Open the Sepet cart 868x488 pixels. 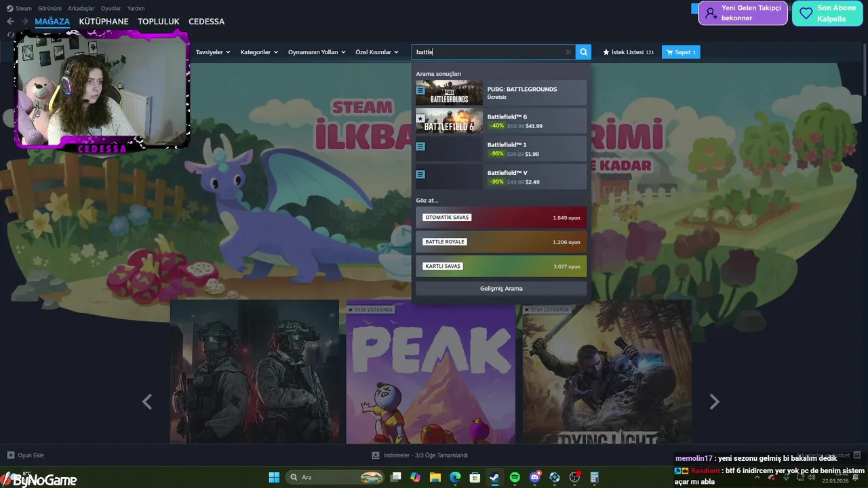(x=681, y=52)
